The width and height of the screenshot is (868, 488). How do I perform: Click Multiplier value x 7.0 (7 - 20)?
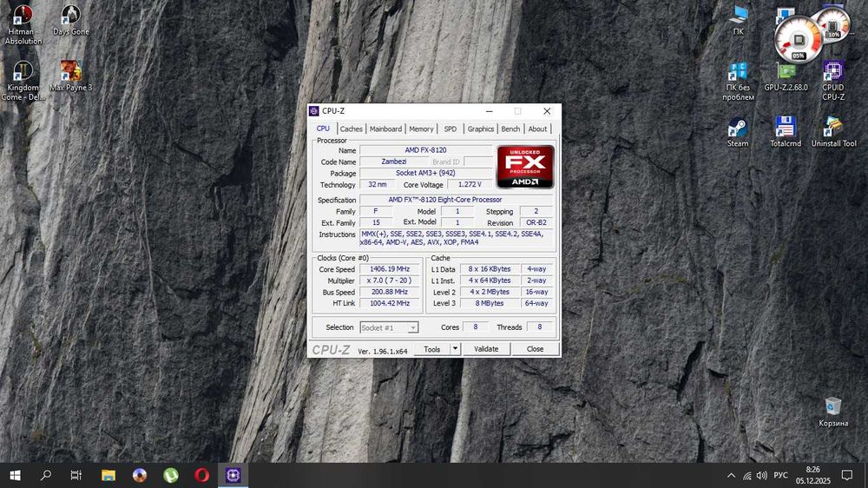(390, 280)
